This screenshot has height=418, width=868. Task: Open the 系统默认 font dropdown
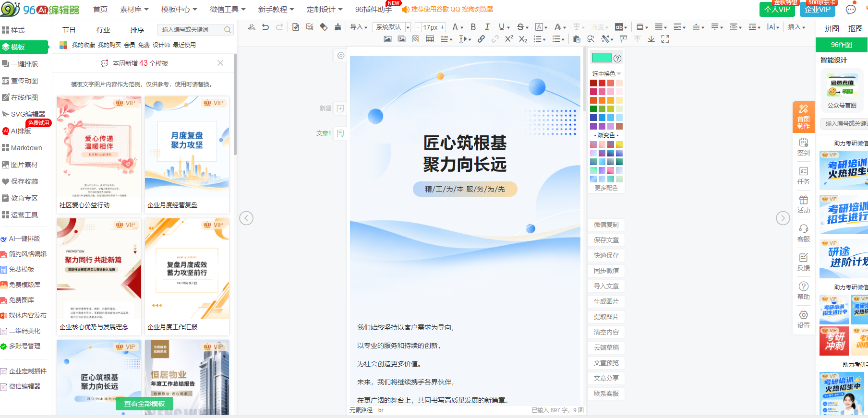coord(392,27)
